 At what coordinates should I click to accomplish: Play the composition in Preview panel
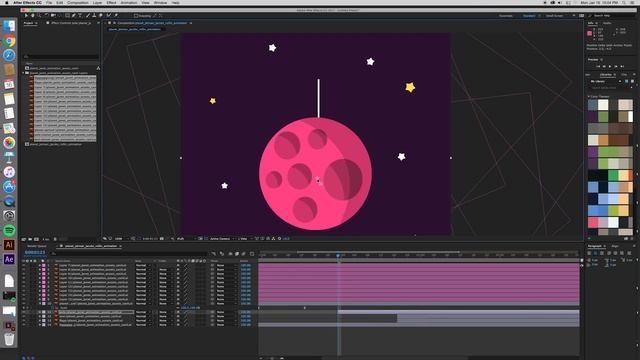tap(610, 67)
